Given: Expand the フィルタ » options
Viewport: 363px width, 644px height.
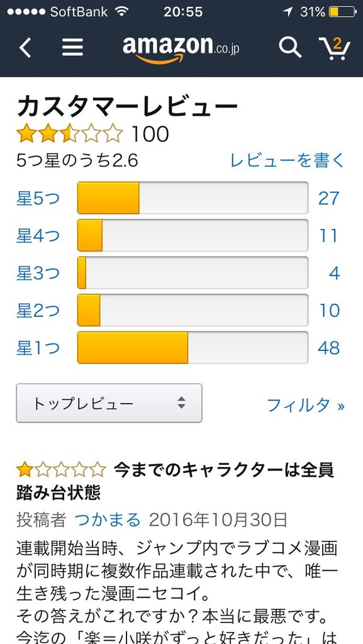Looking at the screenshot, I should (x=306, y=406).
